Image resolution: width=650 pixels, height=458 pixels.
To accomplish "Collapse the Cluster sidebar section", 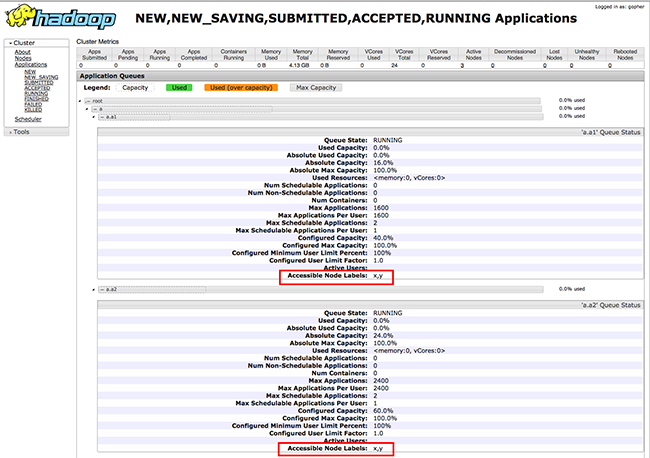I will pos(23,44).
